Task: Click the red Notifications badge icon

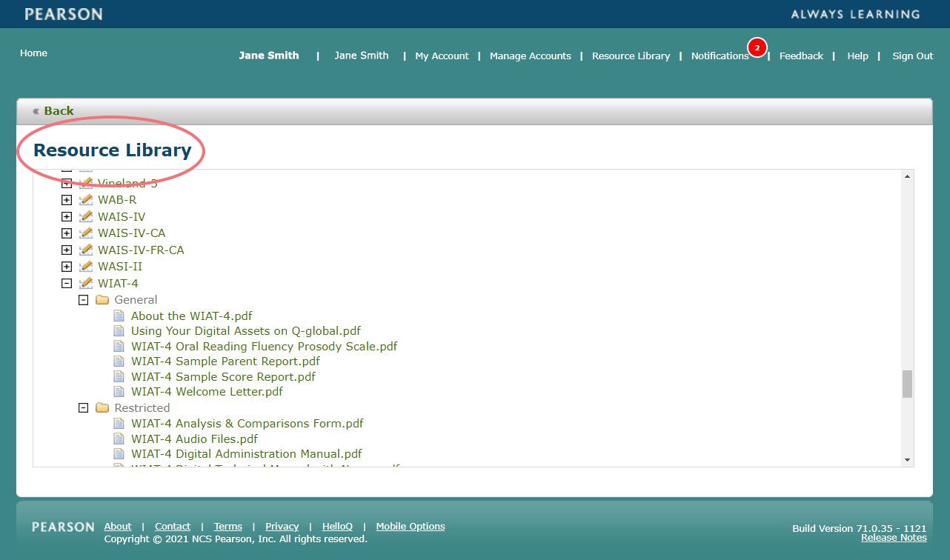Action: coord(757,47)
